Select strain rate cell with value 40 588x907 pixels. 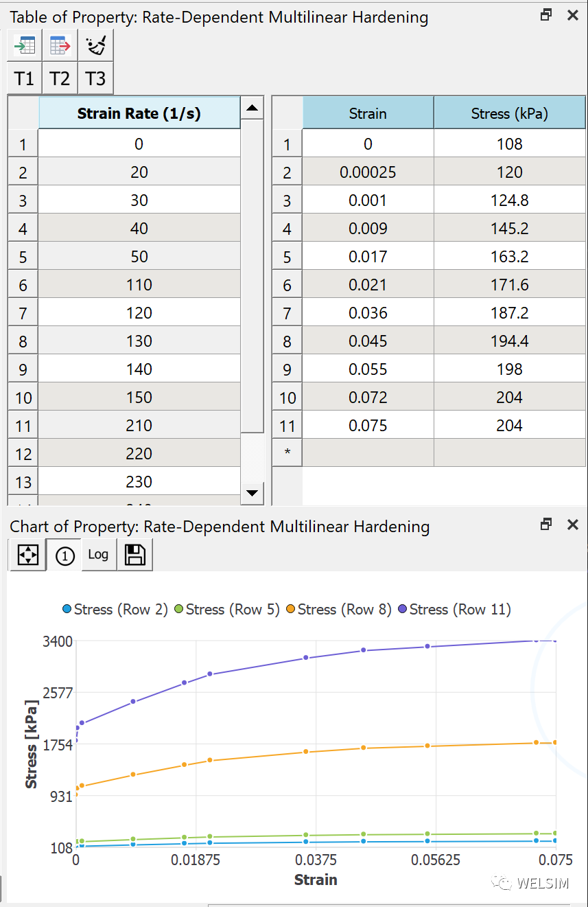[139, 229]
